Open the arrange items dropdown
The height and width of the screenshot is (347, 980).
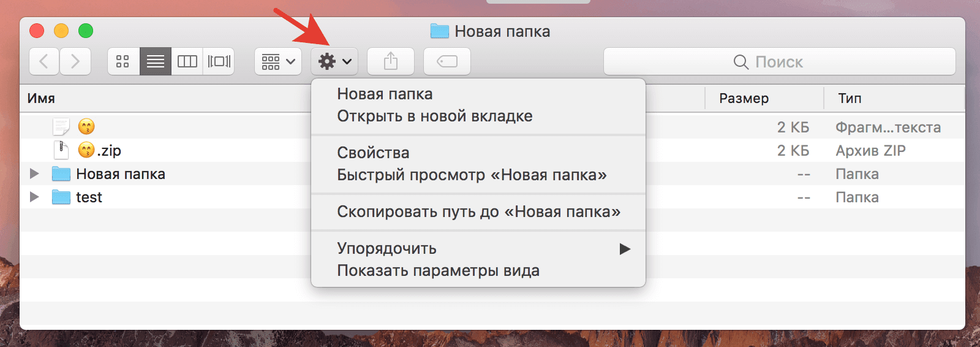coord(278,61)
